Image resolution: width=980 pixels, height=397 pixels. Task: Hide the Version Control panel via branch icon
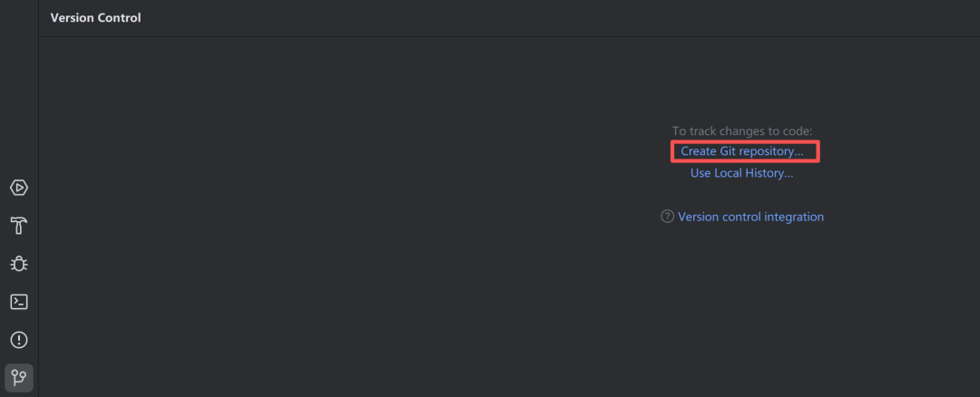[x=19, y=378]
